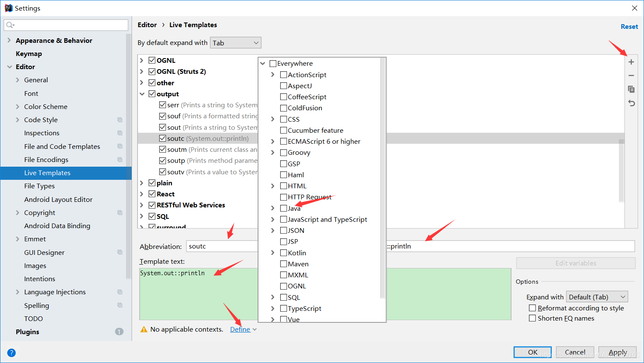
Task: Tick the HTML context checkbox
Action: pyautogui.click(x=284, y=186)
